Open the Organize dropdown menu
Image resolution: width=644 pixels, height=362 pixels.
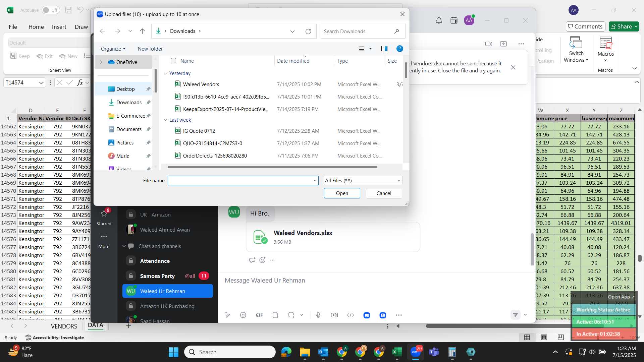click(x=113, y=49)
